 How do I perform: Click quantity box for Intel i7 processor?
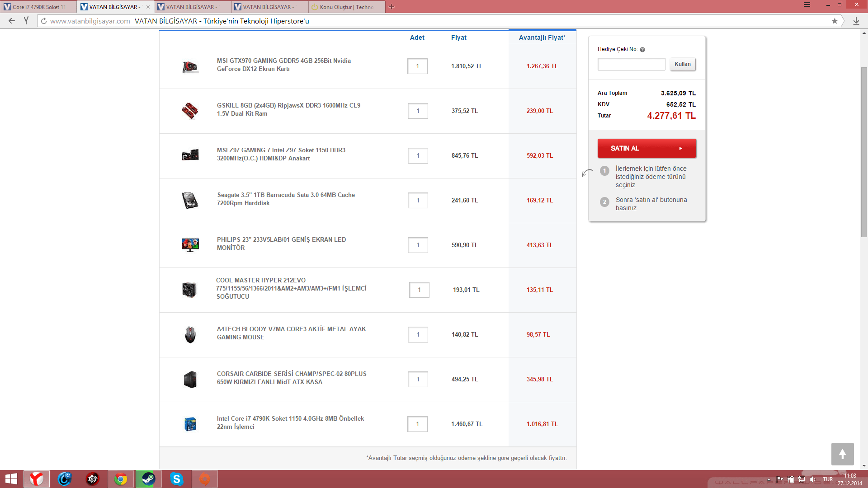(x=417, y=424)
